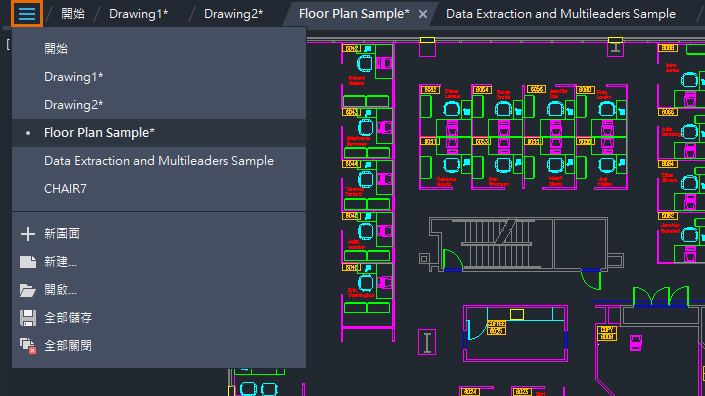
Task: Open Data Extraction and Multileaders Sample entry
Action: (x=159, y=161)
